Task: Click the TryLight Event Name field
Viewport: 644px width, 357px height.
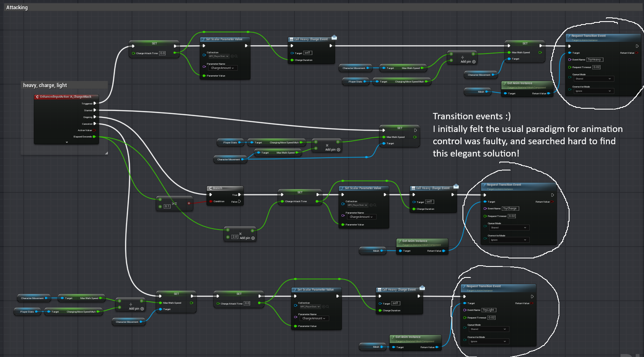Action: (x=489, y=310)
